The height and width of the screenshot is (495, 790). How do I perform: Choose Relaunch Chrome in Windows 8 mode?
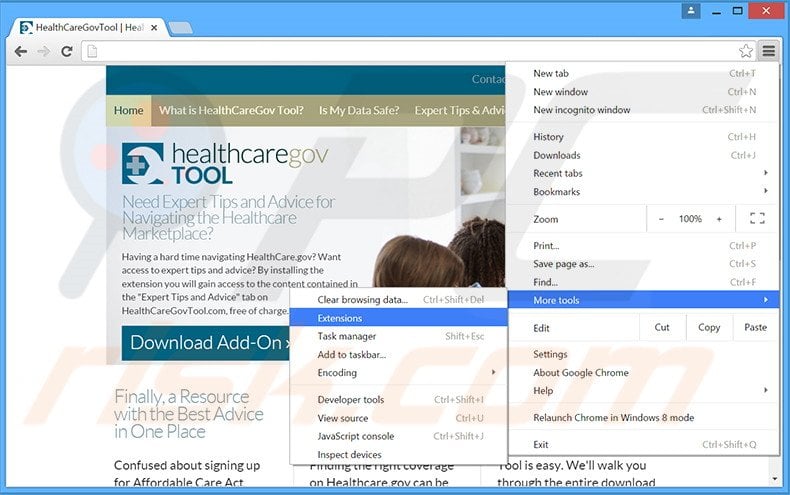pos(644,417)
